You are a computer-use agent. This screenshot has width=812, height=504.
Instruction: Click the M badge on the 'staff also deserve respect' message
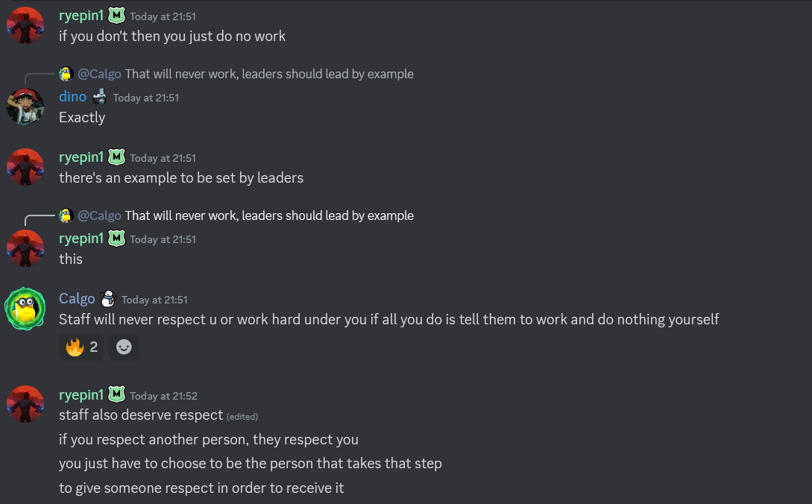[x=116, y=394]
